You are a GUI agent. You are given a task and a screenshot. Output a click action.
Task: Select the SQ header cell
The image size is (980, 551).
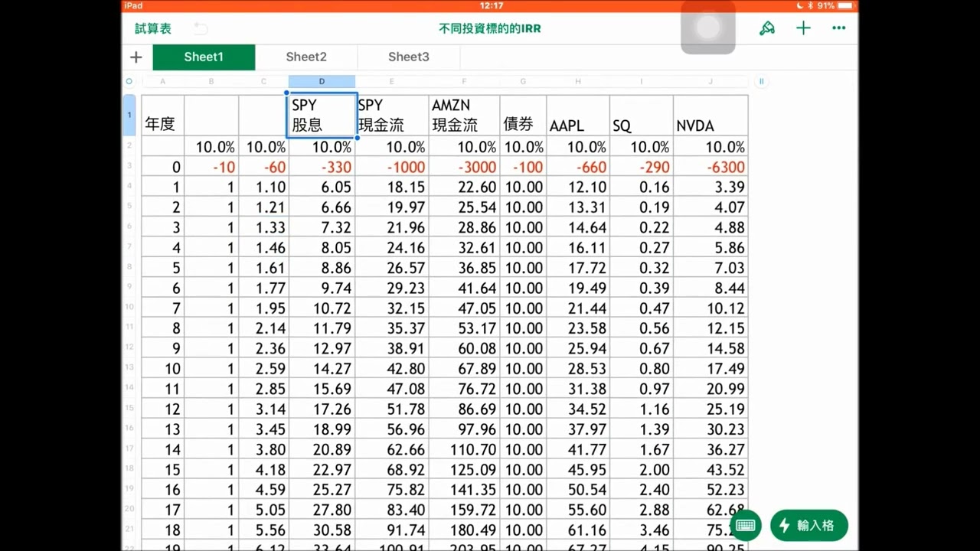642,116
